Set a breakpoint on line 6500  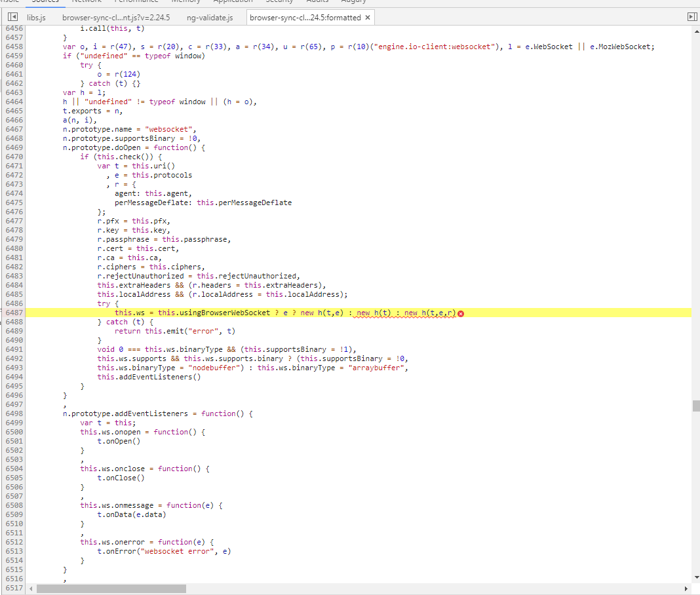pos(13,432)
